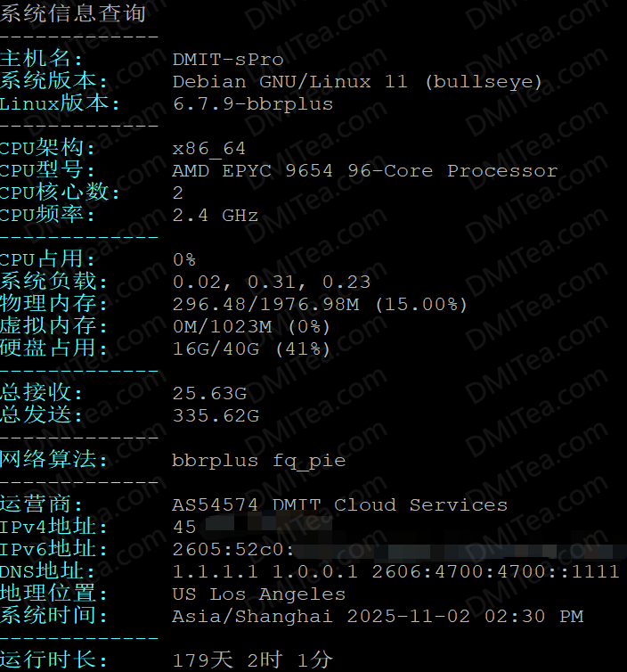The width and height of the screenshot is (627, 672).
Task: Click the kernel version 6.7.9-bbrplus
Action: pyautogui.click(x=252, y=104)
